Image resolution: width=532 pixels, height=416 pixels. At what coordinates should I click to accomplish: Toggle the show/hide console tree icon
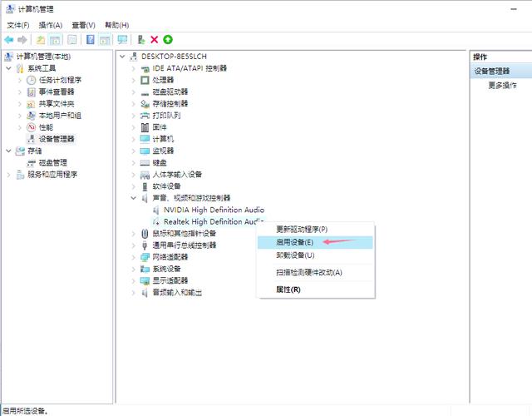click(x=55, y=40)
